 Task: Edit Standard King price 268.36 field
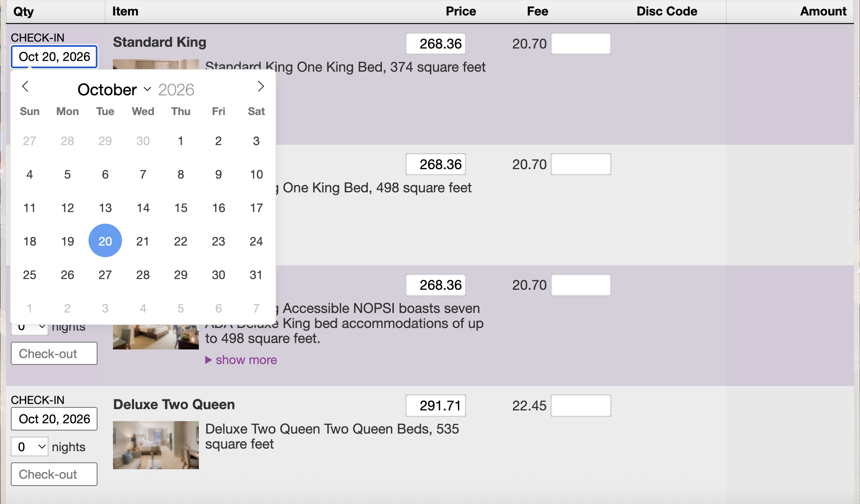tap(436, 44)
